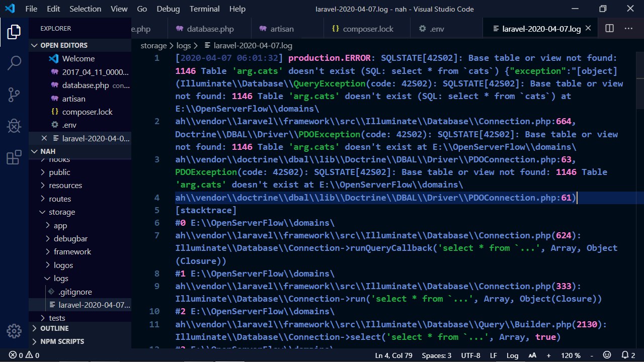Open 2017_04_11_0000 migration in Open Editors
644x362 pixels.
[80, 72]
